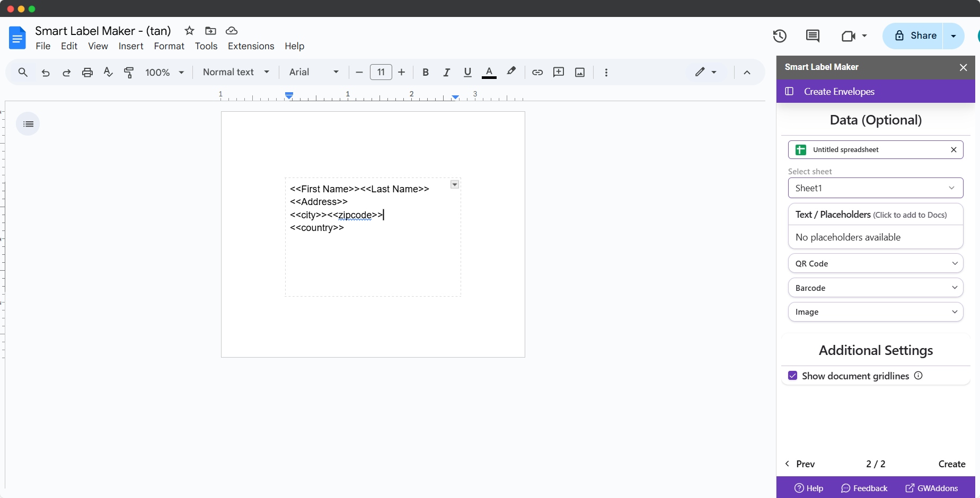
Task: Open the Move to folder icon
Action: pos(210,31)
